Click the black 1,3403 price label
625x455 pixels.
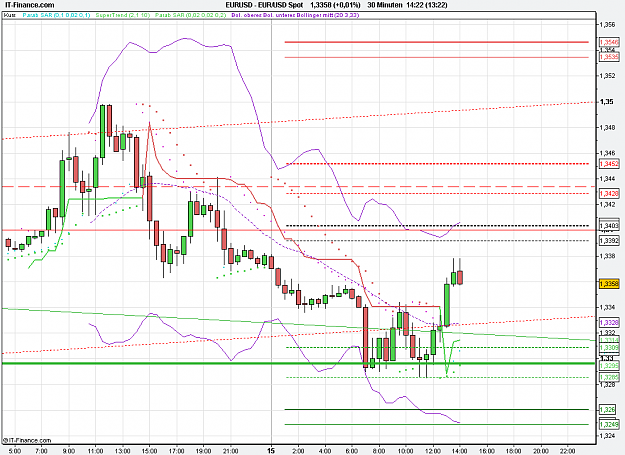tap(609, 226)
